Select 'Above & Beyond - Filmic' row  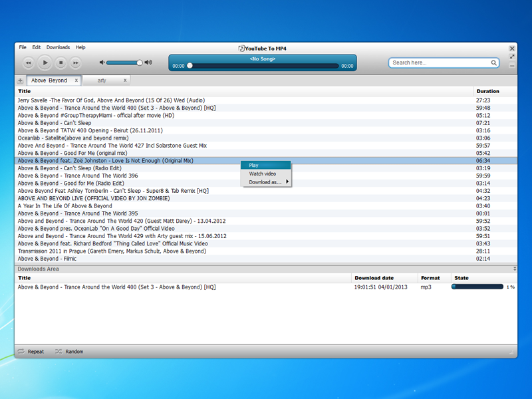click(x=266, y=259)
